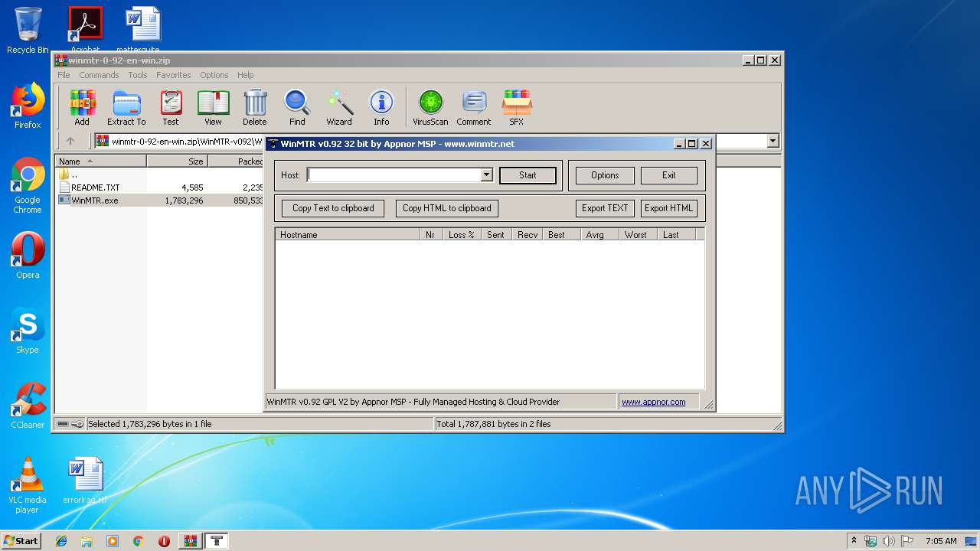Open the Wizard wand icon
The height and width of the screenshot is (551, 980).
[339, 108]
